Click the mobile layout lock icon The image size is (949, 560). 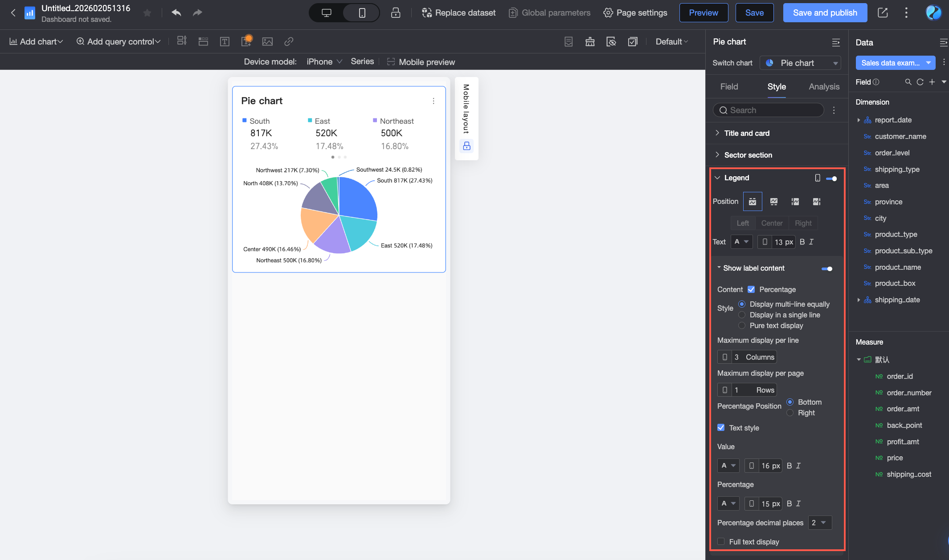click(x=466, y=146)
